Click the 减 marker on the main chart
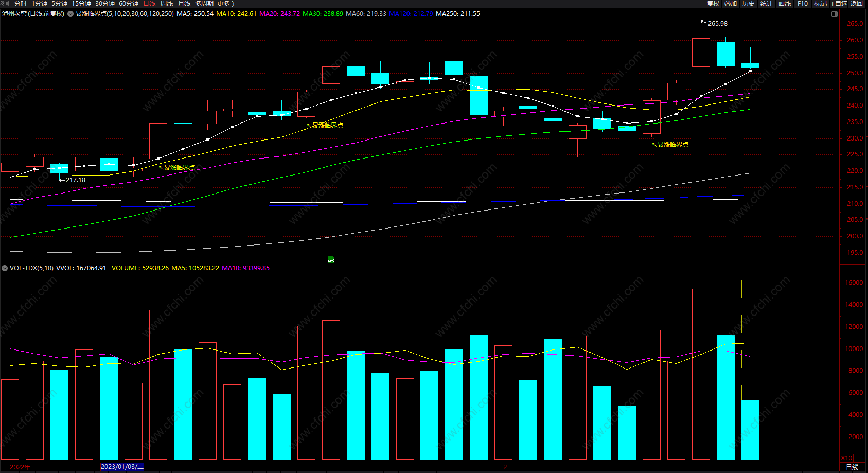 331,259
